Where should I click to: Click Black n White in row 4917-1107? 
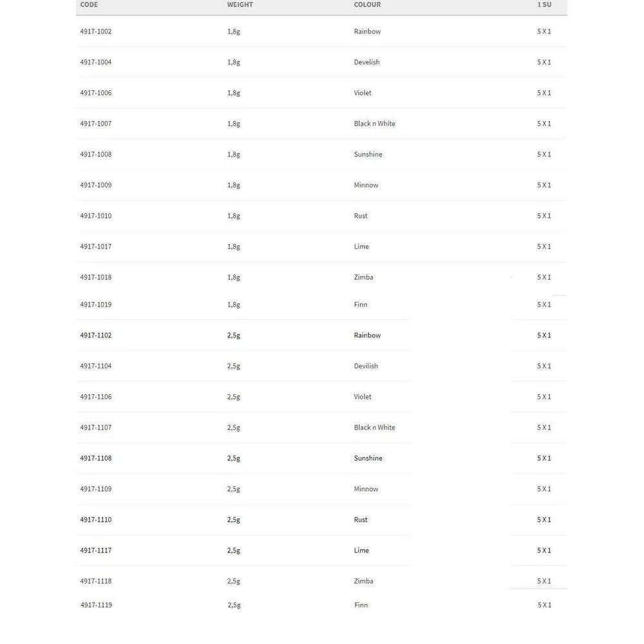374,428
